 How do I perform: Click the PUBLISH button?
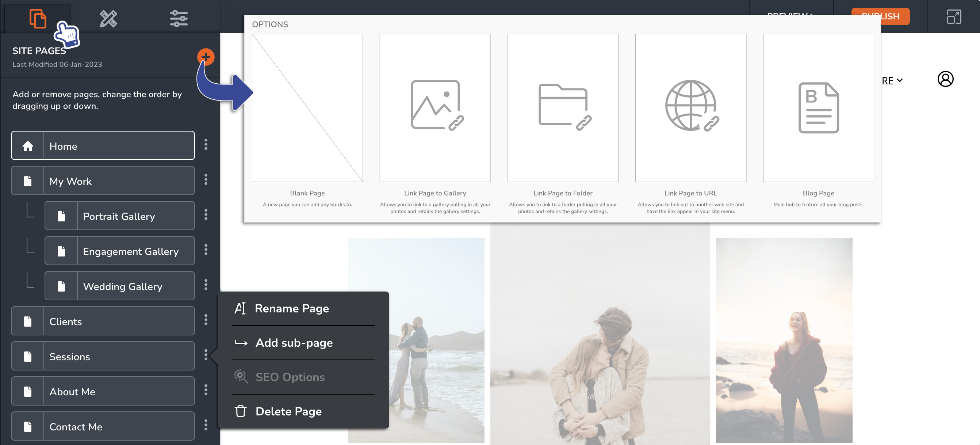point(881,16)
